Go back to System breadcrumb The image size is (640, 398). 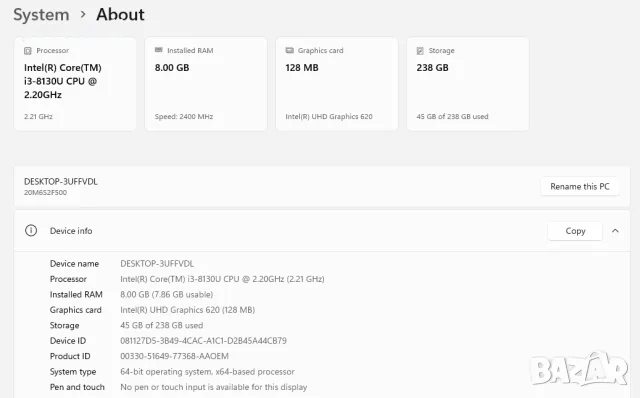pyautogui.click(x=41, y=15)
